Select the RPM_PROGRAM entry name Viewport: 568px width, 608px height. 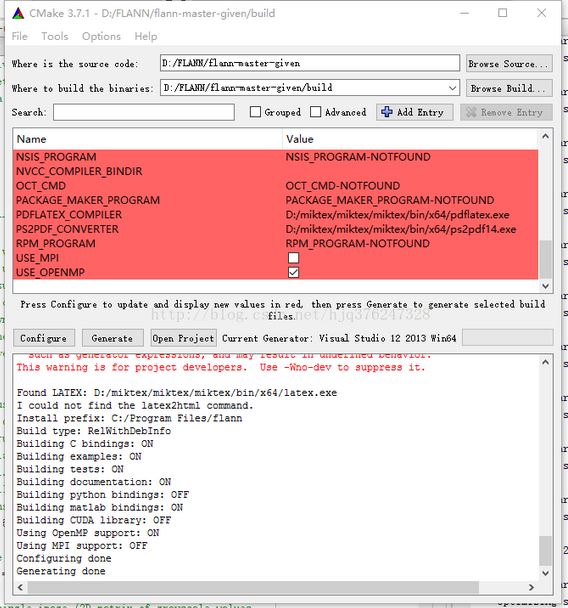point(55,244)
